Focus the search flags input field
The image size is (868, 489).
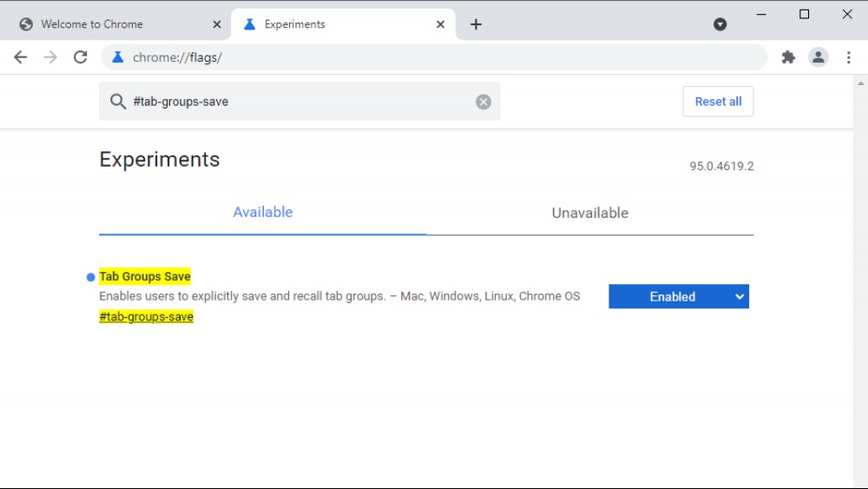(x=299, y=102)
